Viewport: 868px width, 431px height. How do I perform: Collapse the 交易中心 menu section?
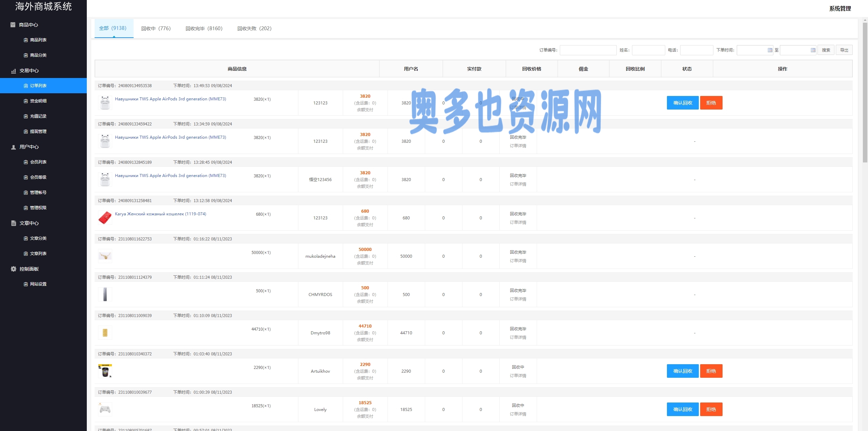29,71
